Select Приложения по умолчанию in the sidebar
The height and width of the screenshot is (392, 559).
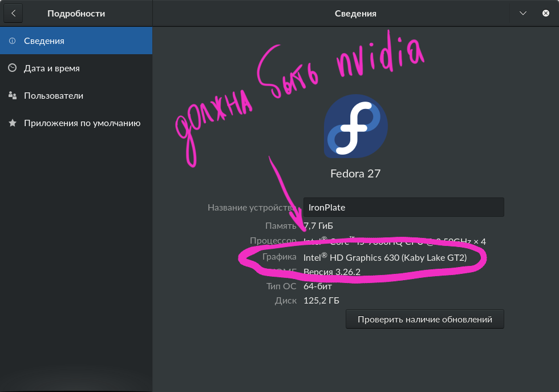82,123
